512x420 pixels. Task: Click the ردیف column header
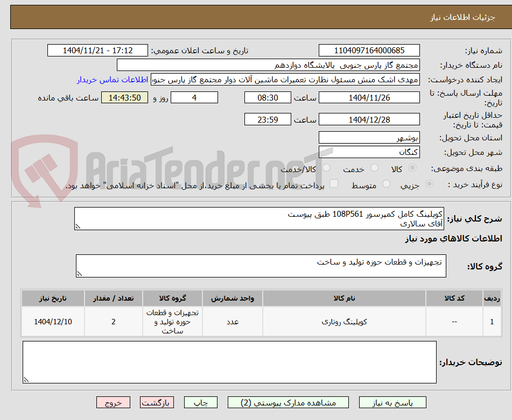(x=492, y=298)
